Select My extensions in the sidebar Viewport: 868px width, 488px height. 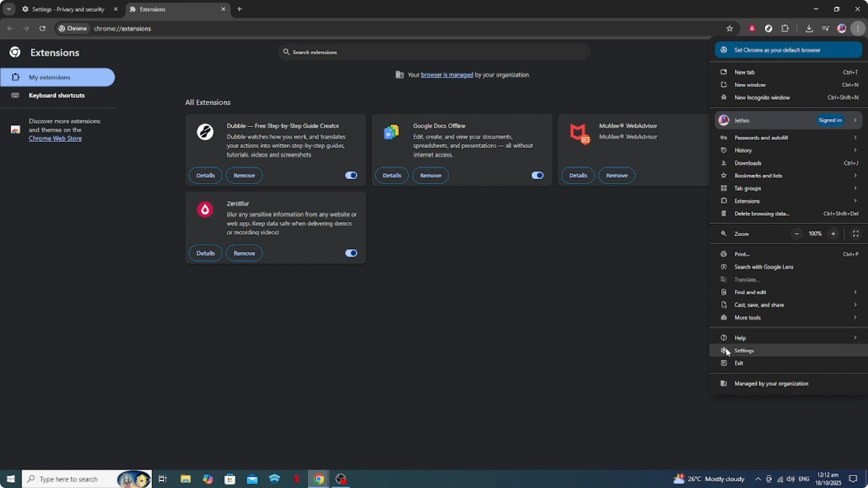click(x=57, y=77)
